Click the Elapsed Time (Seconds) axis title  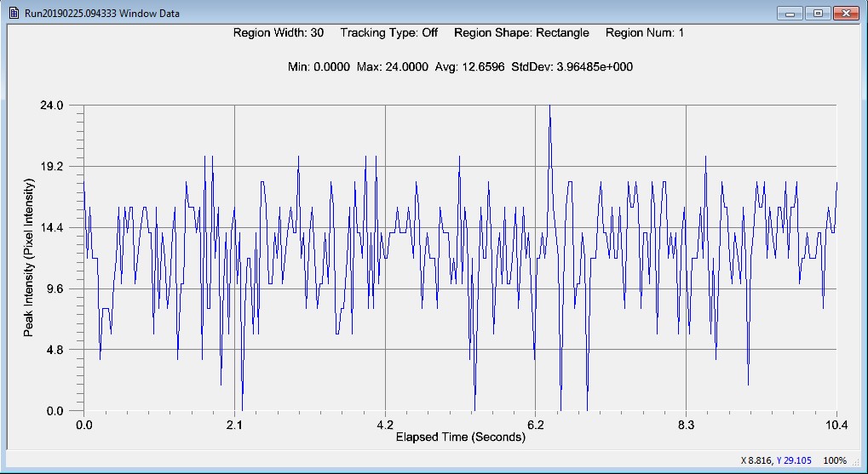[x=460, y=437]
